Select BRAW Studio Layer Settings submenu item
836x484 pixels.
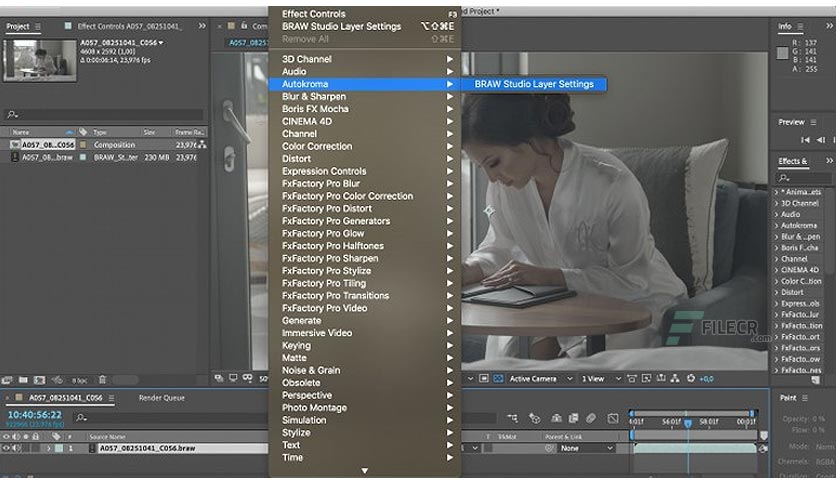pos(534,84)
